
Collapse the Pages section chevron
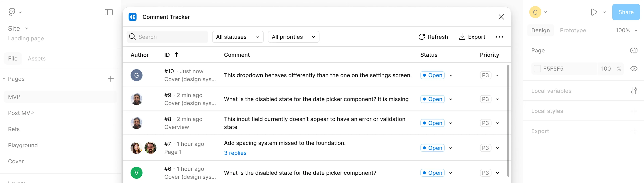point(4,79)
